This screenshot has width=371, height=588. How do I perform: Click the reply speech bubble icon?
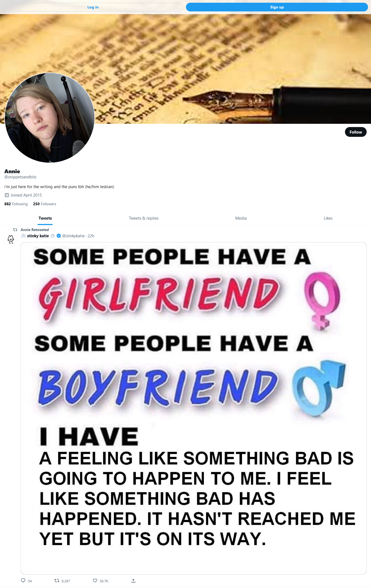pyautogui.click(x=23, y=580)
